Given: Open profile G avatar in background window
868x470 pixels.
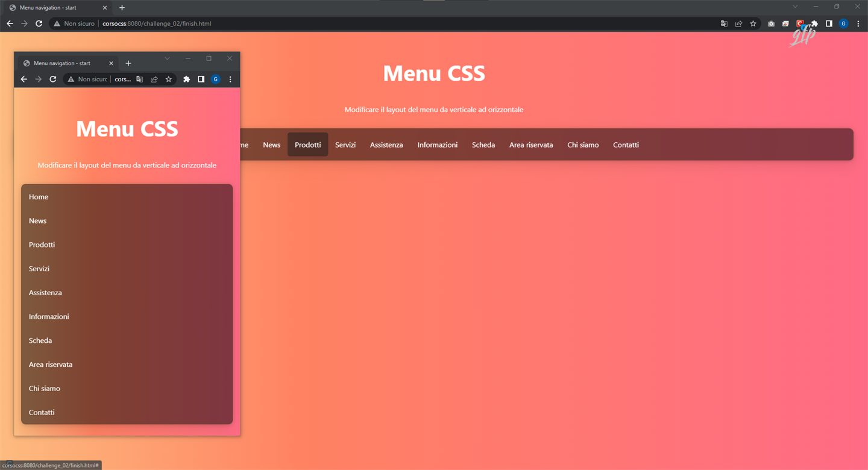Looking at the screenshot, I should pos(843,23).
